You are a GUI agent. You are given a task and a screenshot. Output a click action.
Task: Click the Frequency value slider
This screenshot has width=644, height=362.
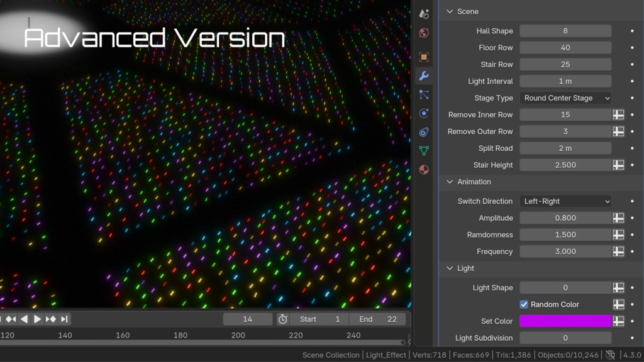[x=565, y=251]
